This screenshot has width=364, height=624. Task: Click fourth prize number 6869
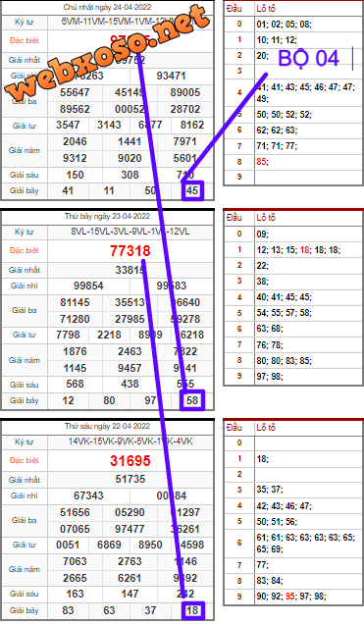pyautogui.click(x=109, y=545)
